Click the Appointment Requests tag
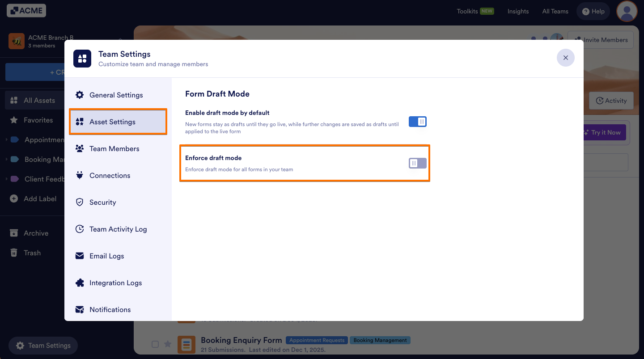Image resolution: width=644 pixels, height=359 pixels. [x=317, y=340]
